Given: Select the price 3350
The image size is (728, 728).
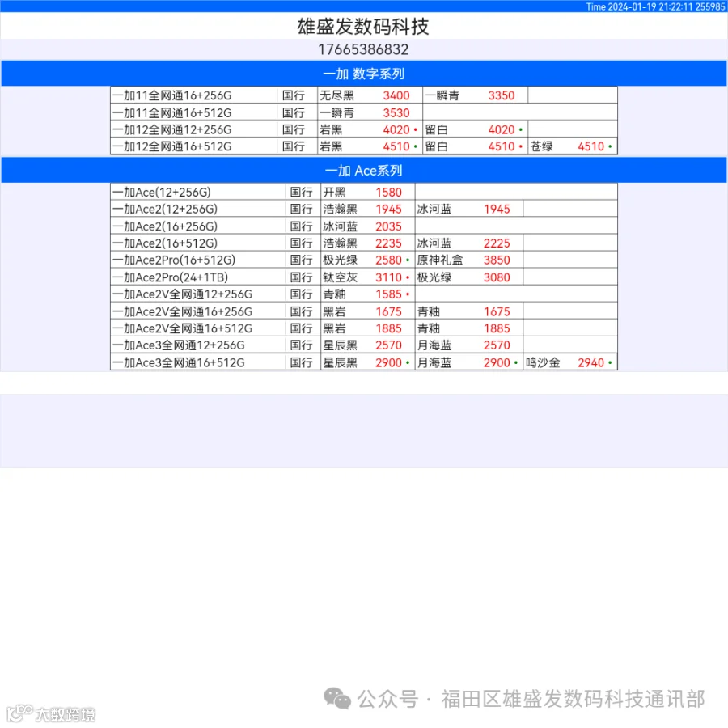Looking at the screenshot, I should pyautogui.click(x=502, y=95).
